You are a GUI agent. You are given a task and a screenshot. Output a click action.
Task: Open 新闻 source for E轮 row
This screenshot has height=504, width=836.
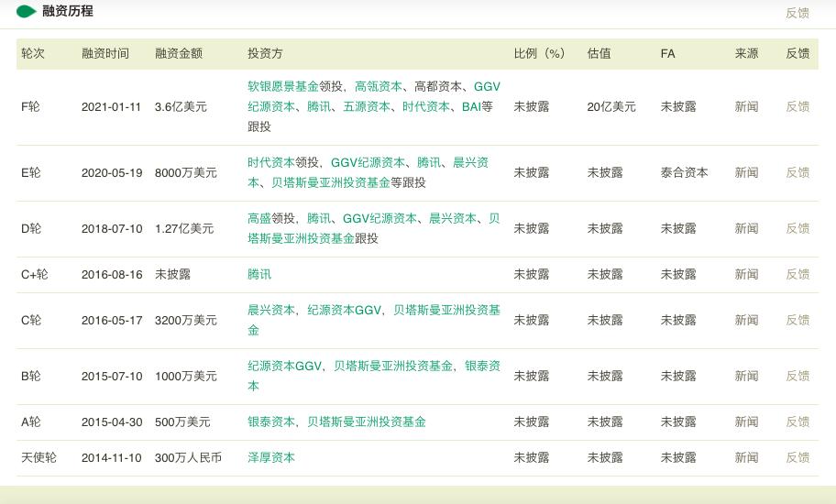[746, 172]
